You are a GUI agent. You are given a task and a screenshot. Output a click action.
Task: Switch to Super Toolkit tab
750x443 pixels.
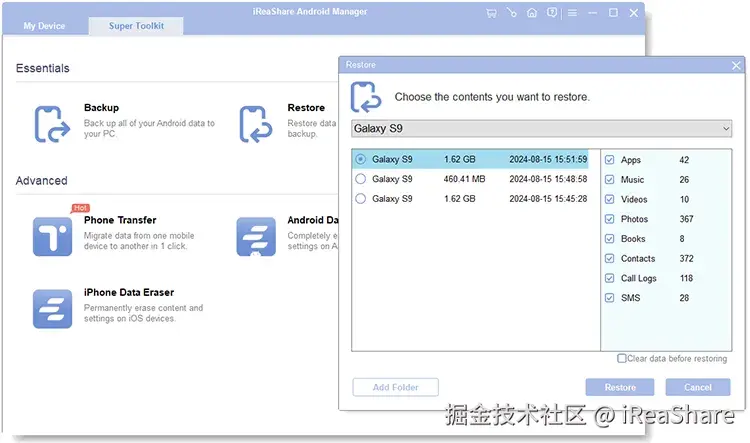pos(136,26)
